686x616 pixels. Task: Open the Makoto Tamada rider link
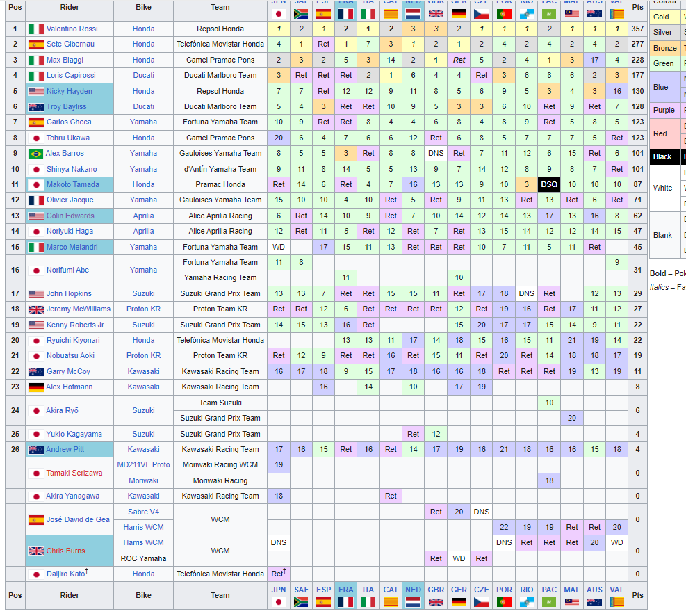[72, 185]
